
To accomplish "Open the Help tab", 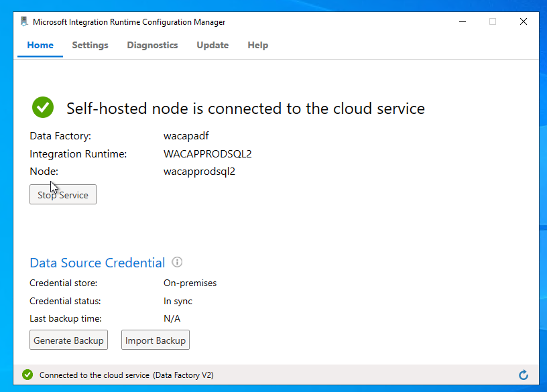I will (x=258, y=45).
